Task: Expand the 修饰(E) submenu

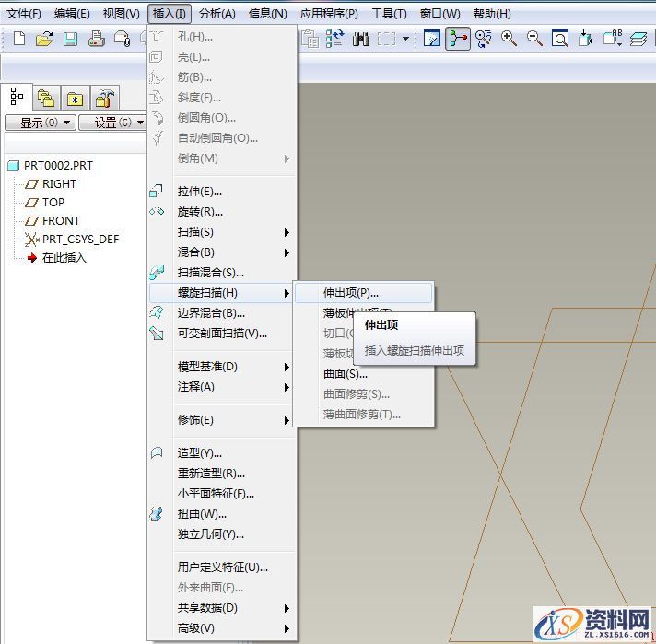Action: [x=222, y=420]
